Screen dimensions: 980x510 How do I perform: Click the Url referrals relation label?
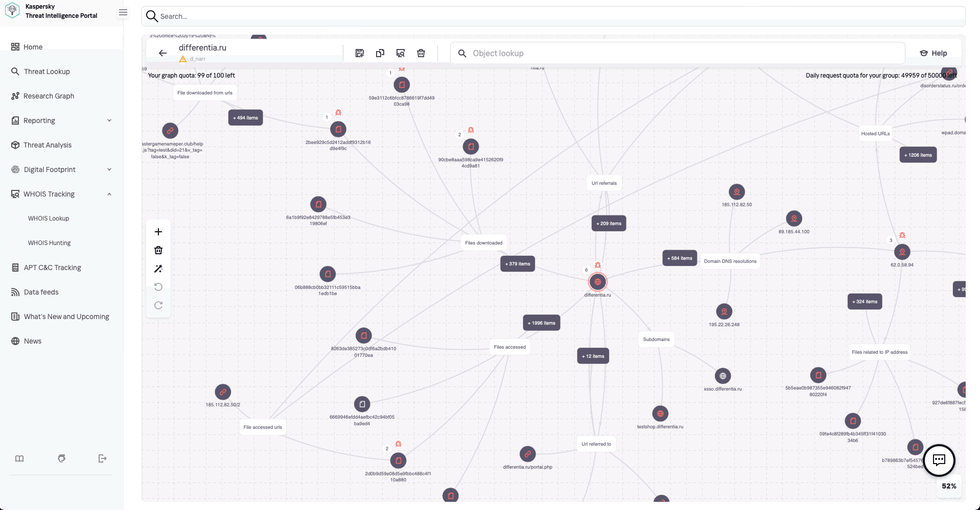tap(604, 183)
